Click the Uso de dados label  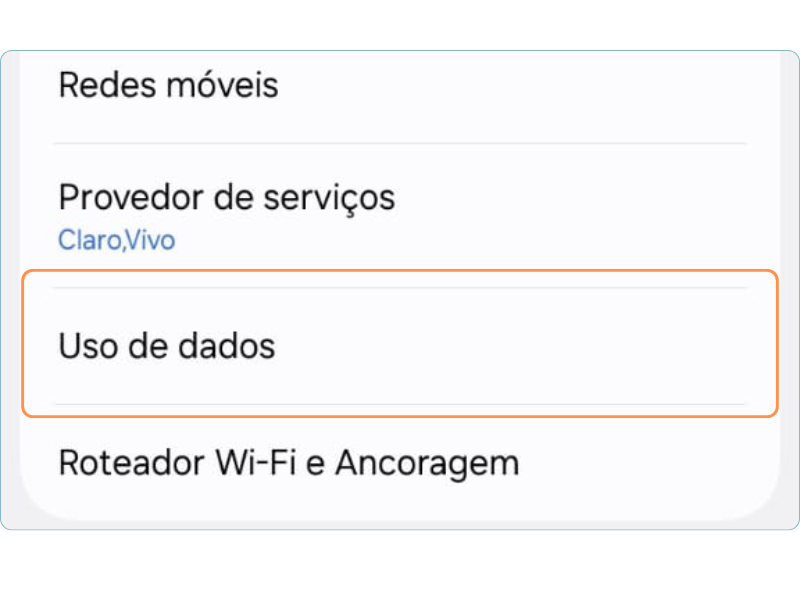coord(166,346)
